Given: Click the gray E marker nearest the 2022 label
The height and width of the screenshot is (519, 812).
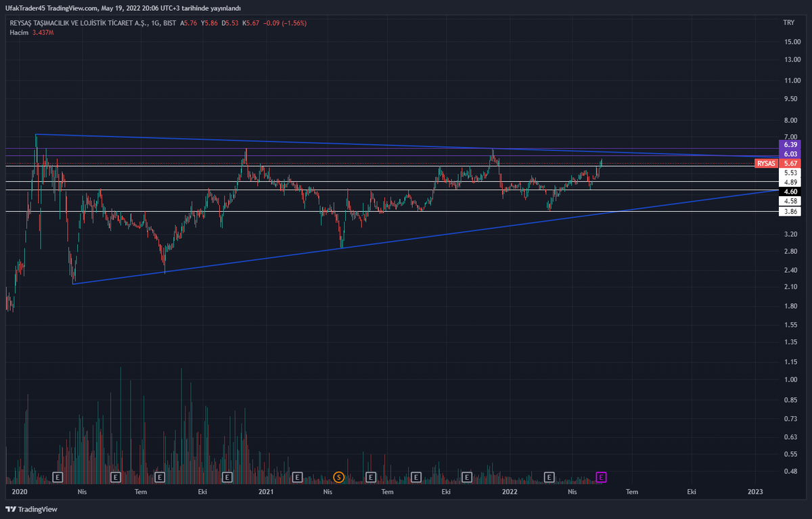Looking at the screenshot, I should pos(549,477).
